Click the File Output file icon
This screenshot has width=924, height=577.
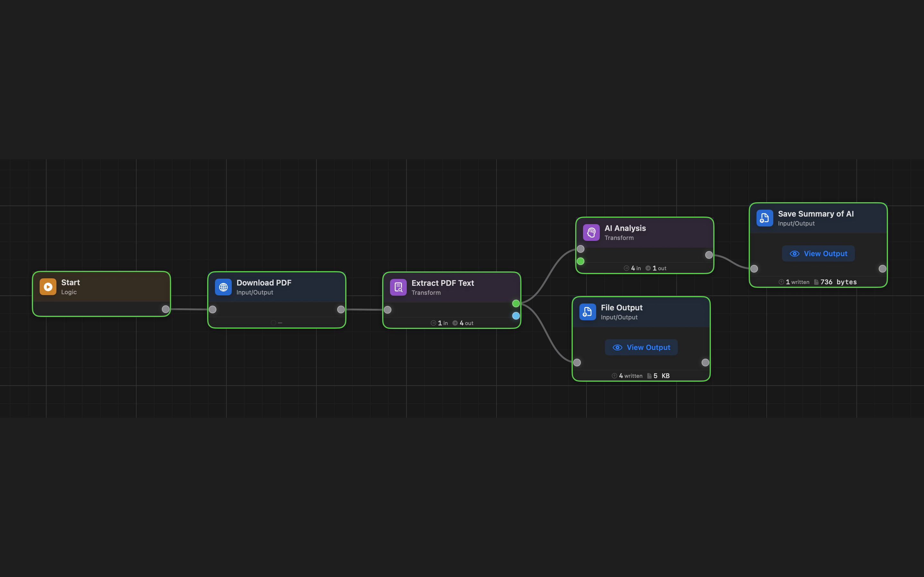point(587,312)
